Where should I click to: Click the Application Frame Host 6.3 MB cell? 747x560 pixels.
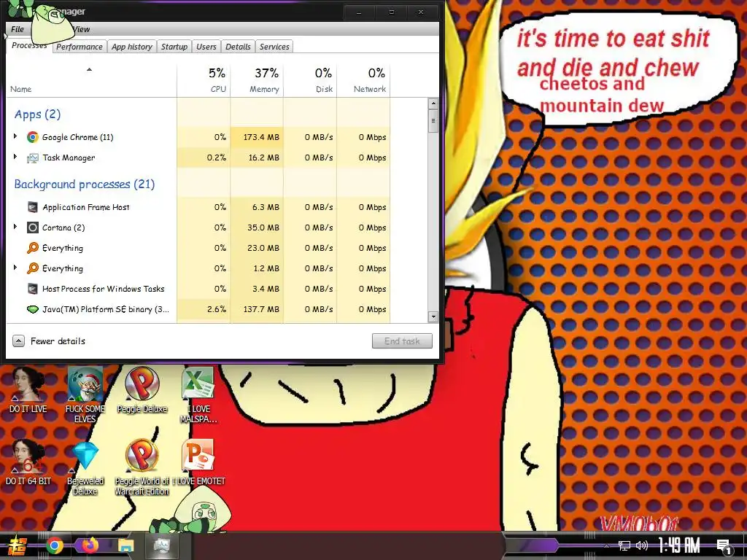tap(257, 207)
